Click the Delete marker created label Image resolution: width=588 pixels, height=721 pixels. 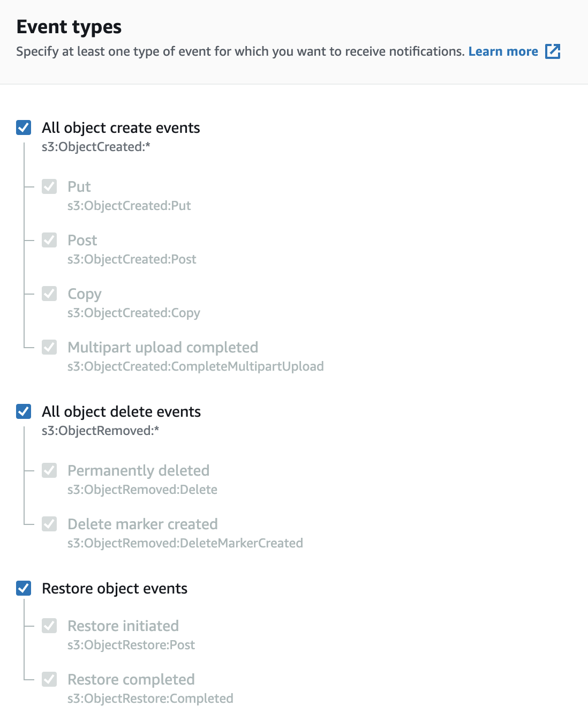142,524
